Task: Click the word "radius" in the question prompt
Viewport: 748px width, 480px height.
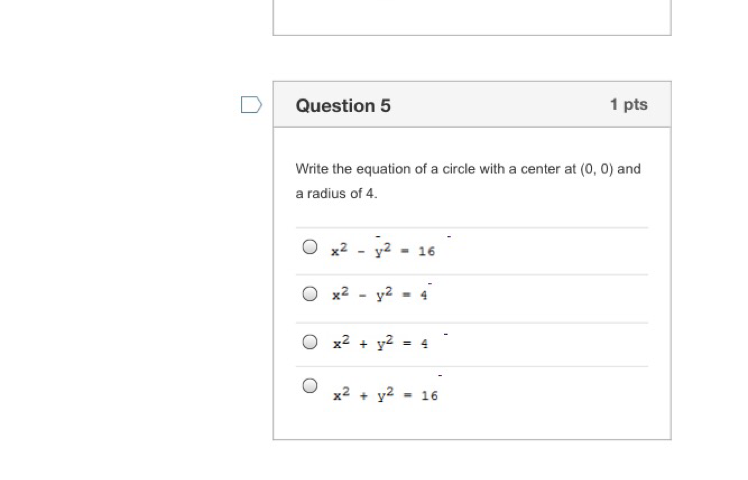Action: point(324,193)
